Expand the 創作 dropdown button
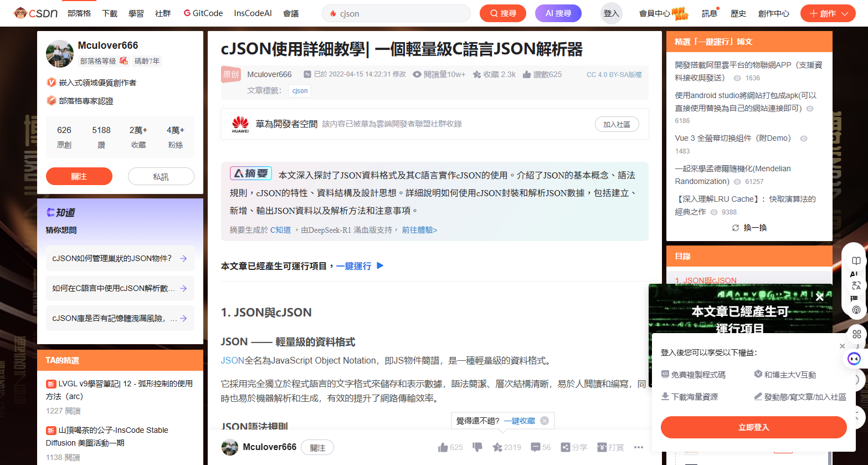Viewport: 868px width, 465px height. tap(828, 13)
